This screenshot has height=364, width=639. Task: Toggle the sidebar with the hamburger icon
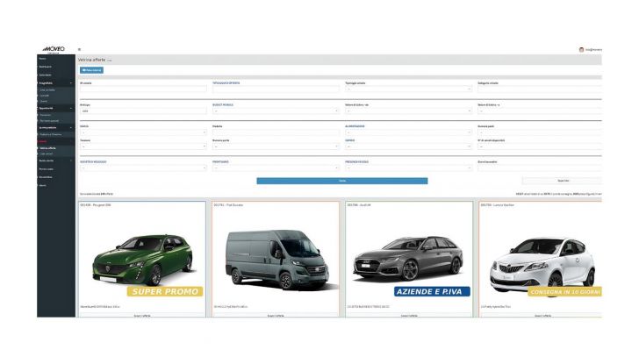coord(80,49)
